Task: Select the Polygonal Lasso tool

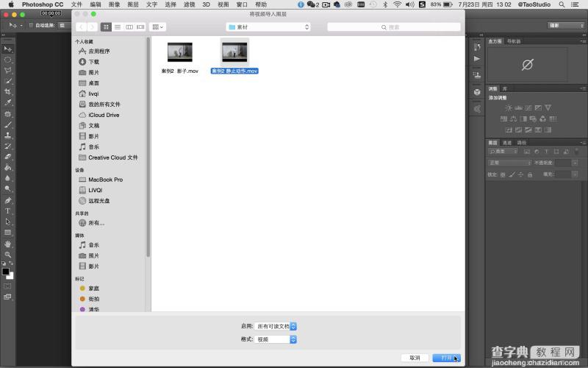Action: [7, 70]
